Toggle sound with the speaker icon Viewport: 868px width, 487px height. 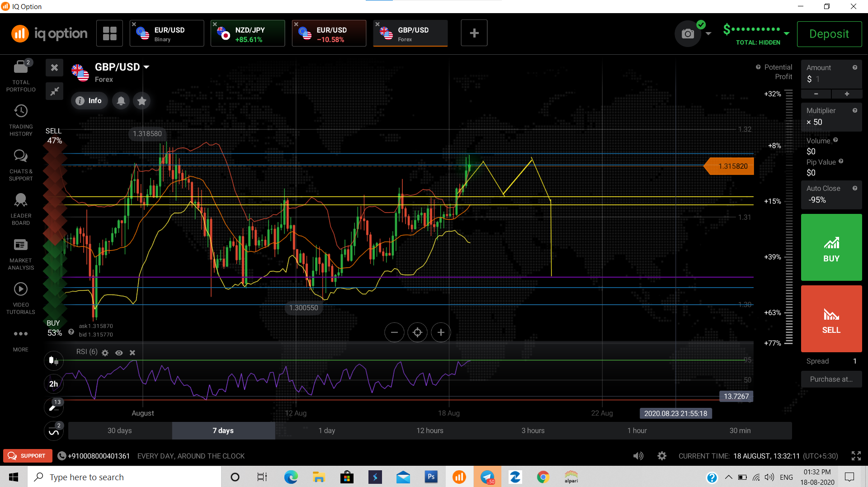638,456
